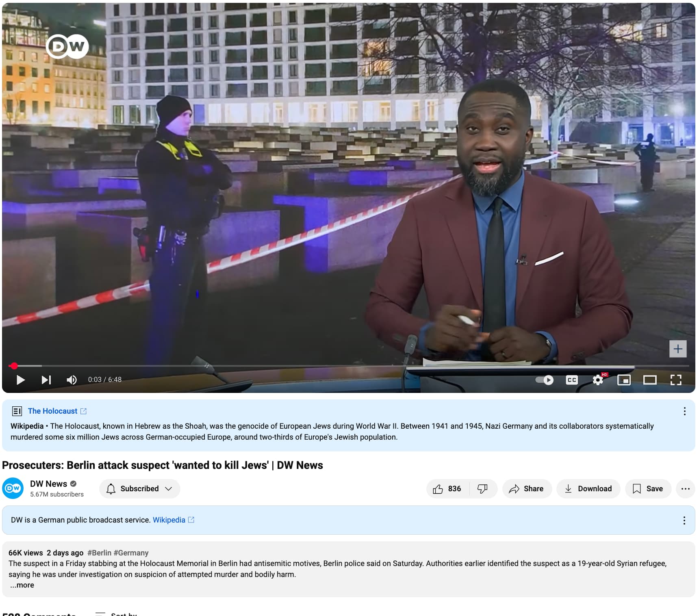Image resolution: width=699 pixels, height=616 pixels.
Task: Toggle Save to playlist bookmark
Action: (648, 489)
